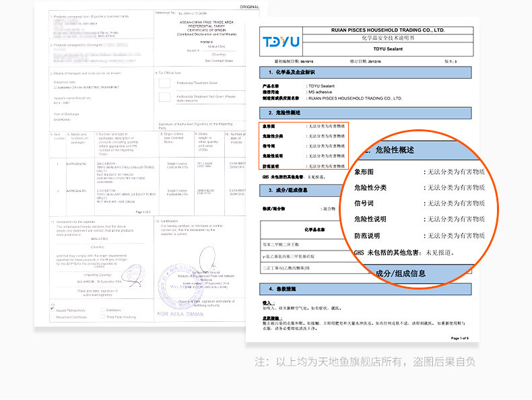
Task: Click MALAYSIA in the exporter declaration
Action: pos(100,239)
